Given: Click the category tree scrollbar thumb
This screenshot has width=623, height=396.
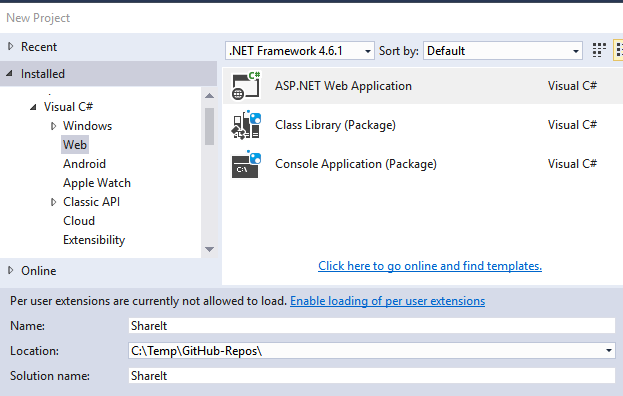Looking at the screenshot, I should coord(209,126).
